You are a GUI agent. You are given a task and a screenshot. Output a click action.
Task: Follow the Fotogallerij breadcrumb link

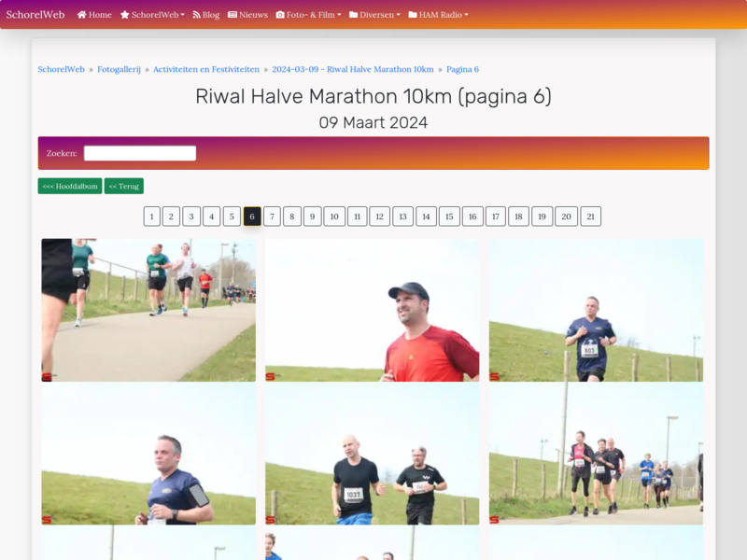120,69
